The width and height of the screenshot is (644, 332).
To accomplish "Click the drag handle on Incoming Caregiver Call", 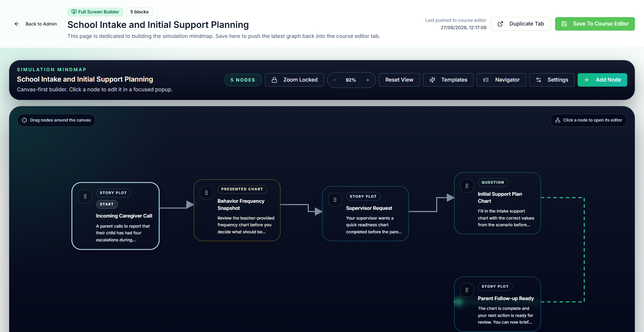I will pyautogui.click(x=85, y=196).
